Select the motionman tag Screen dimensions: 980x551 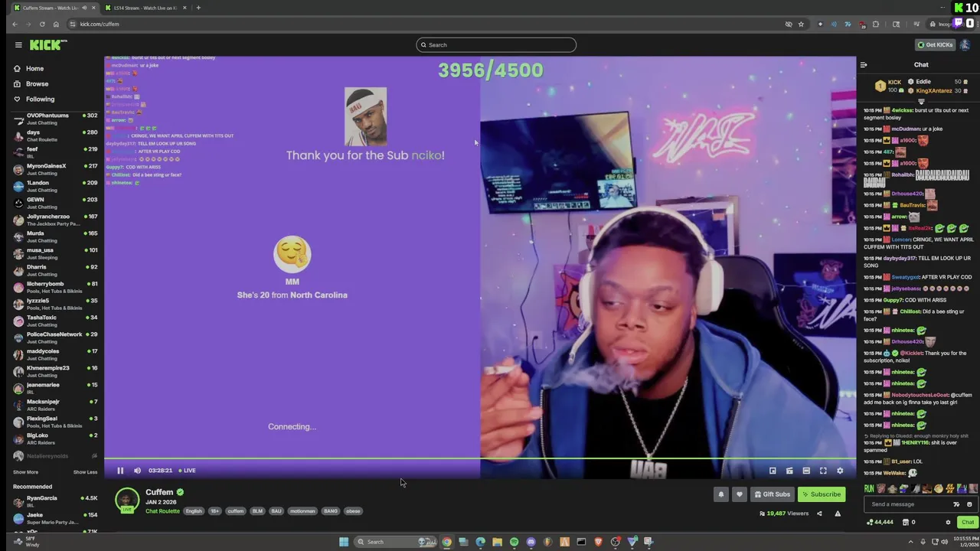click(302, 511)
